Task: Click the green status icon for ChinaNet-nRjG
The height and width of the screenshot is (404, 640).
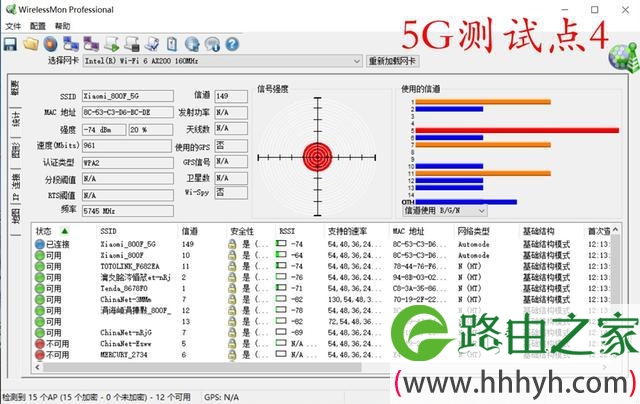Action: pyautogui.click(x=40, y=333)
